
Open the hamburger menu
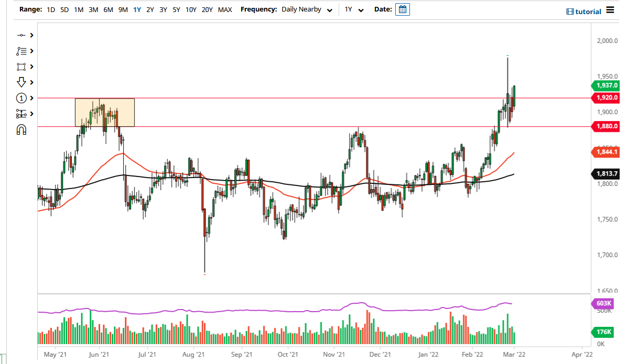(610, 9)
